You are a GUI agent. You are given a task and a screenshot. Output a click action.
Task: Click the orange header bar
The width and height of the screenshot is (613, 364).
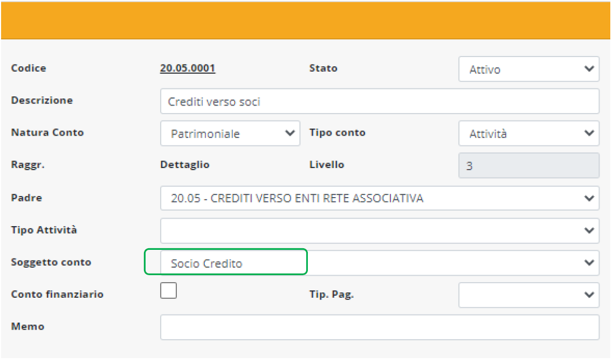(306, 20)
